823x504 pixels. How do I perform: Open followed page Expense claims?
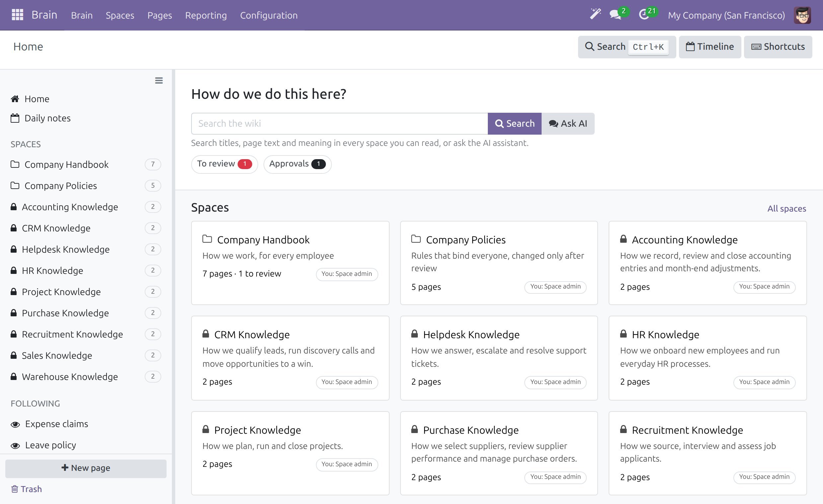pos(86,424)
